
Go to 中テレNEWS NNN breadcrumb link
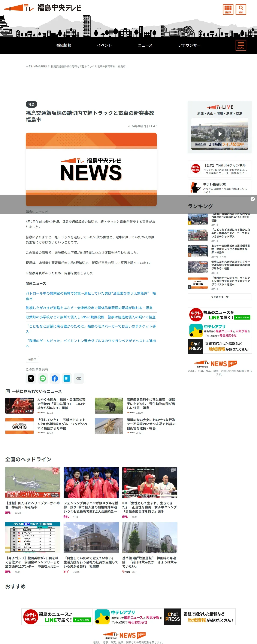point(36,67)
